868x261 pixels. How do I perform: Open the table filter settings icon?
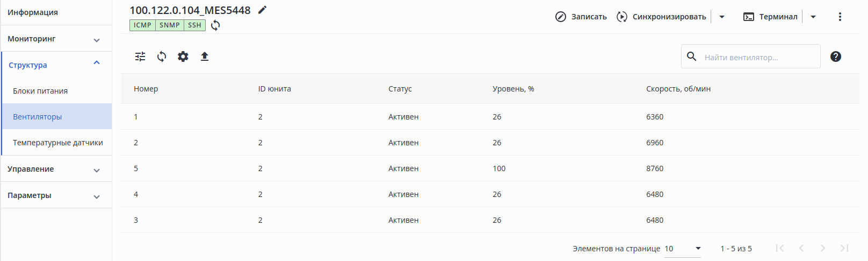tap(140, 57)
